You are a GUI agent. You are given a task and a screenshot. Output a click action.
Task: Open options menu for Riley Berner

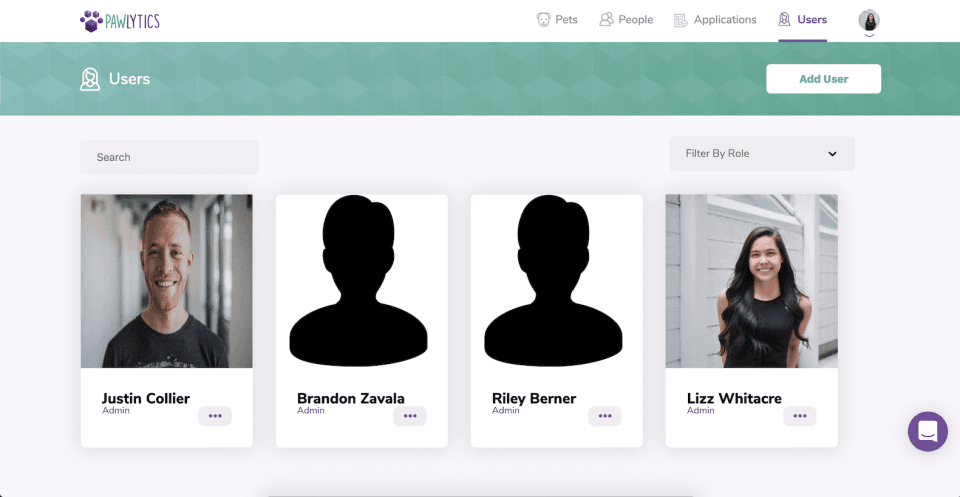(x=605, y=416)
